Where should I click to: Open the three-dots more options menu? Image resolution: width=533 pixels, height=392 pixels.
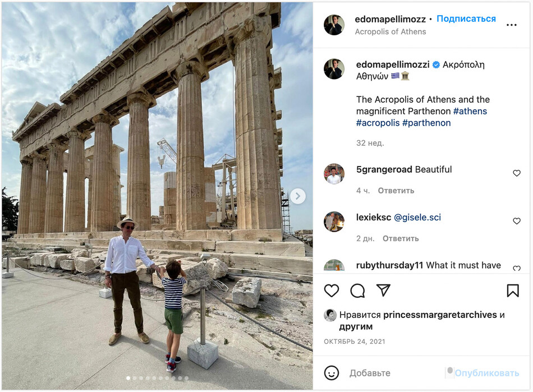(511, 25)
